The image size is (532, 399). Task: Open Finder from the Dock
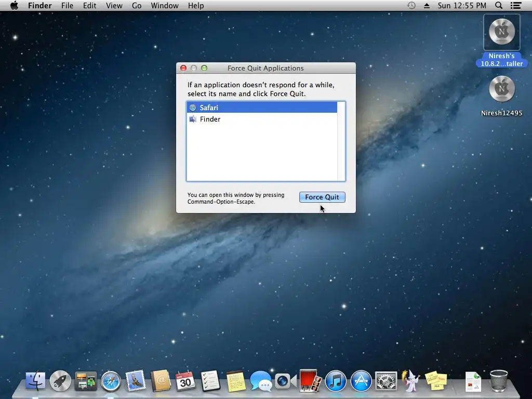[35, 380]
